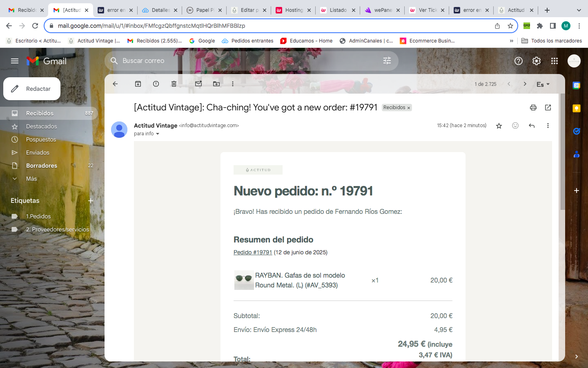Move email to folder icon

(216, 84)
